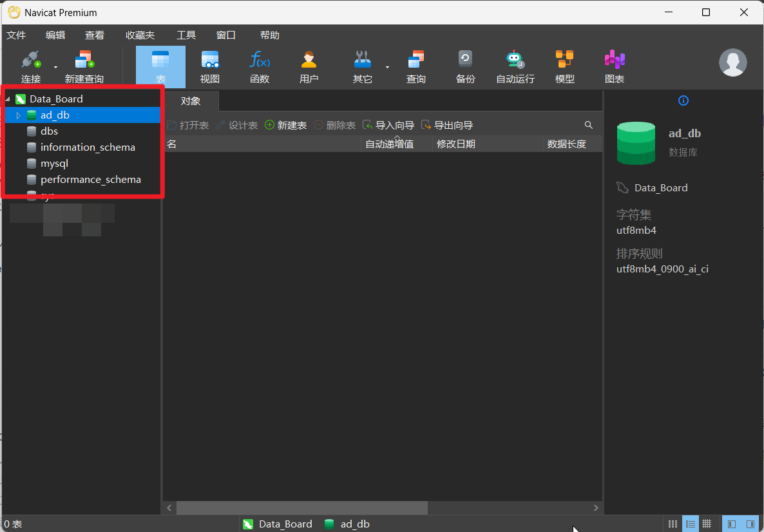The height and width of the screenshot is (532, 764).
Task: Click the utf8mb4_0900_ai_ci collation value
Action: (x=662, y=269)
